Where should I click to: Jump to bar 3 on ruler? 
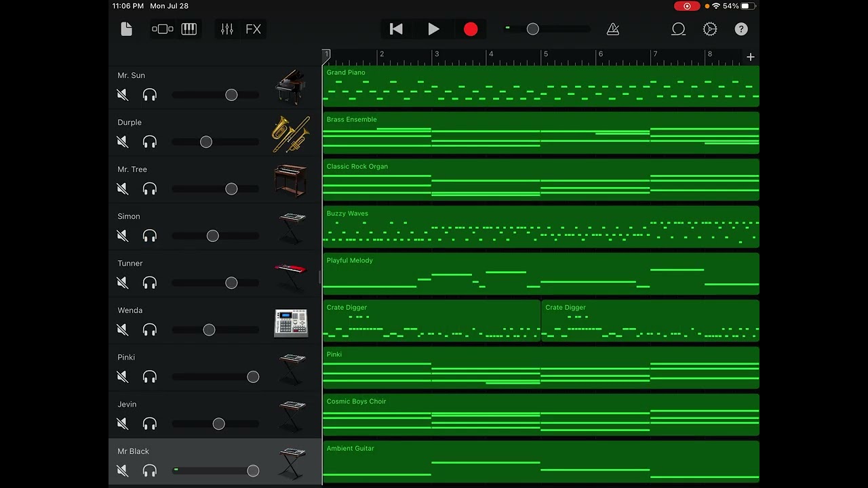coord(437,54)
